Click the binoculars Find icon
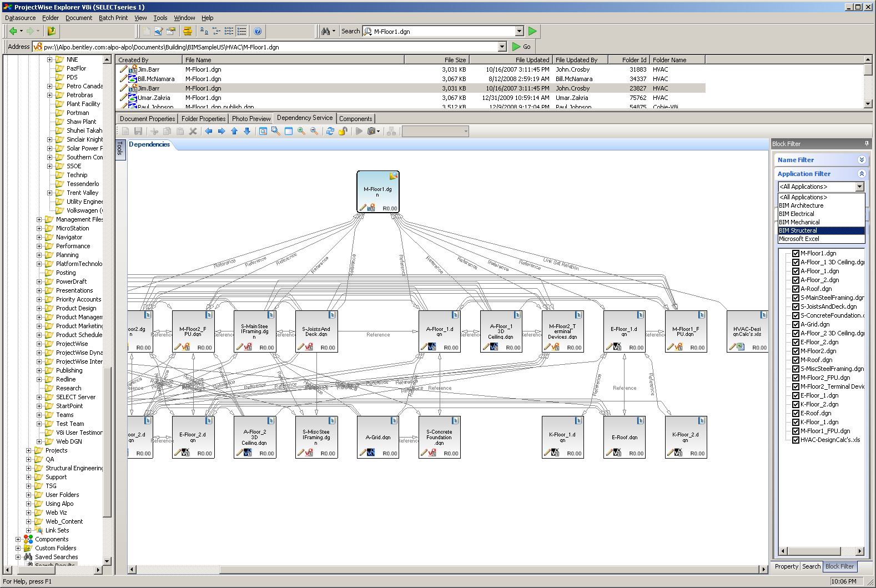The height and width of the screenshot is (588, 876). (326, 31)
